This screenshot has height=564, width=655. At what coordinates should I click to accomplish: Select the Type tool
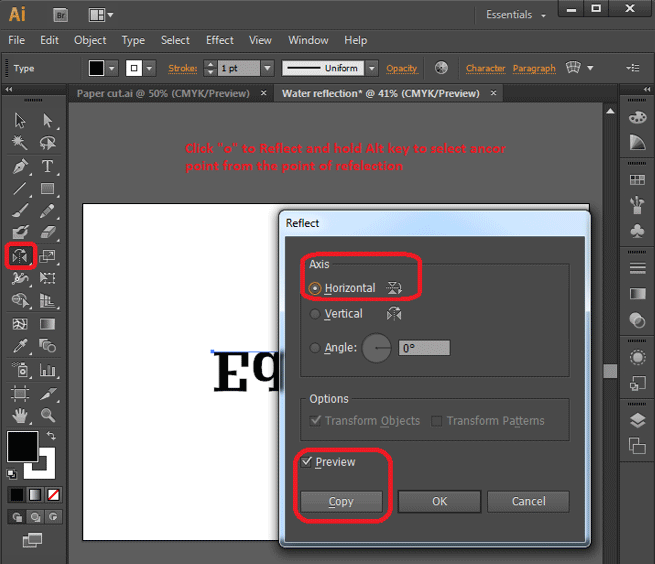coord(47,166)
